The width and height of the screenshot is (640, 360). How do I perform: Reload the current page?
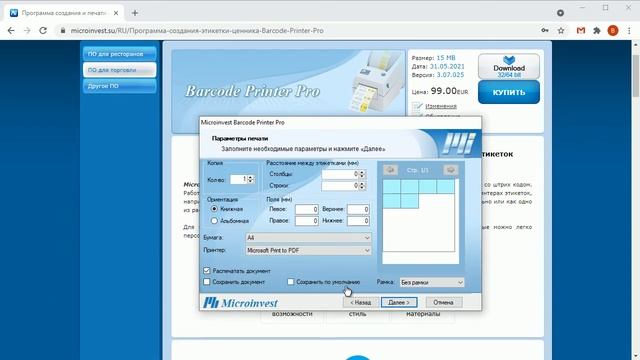tap(43, 31)
